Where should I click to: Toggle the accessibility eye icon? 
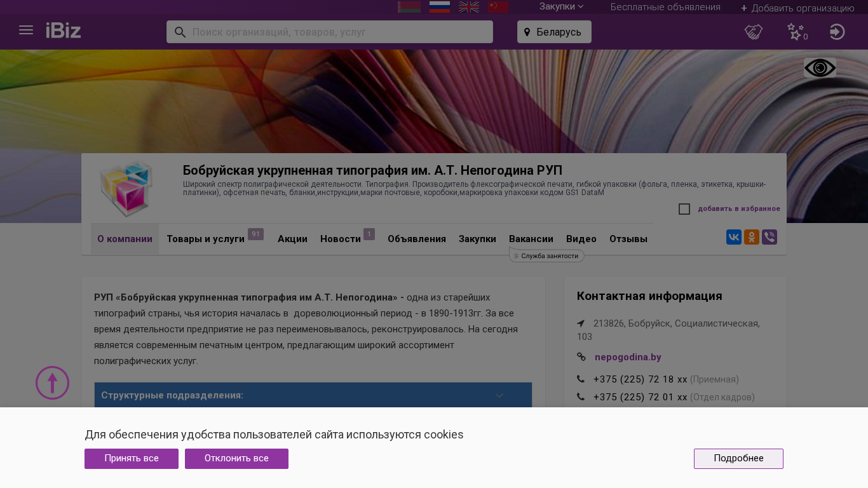(x=820, y=68)
